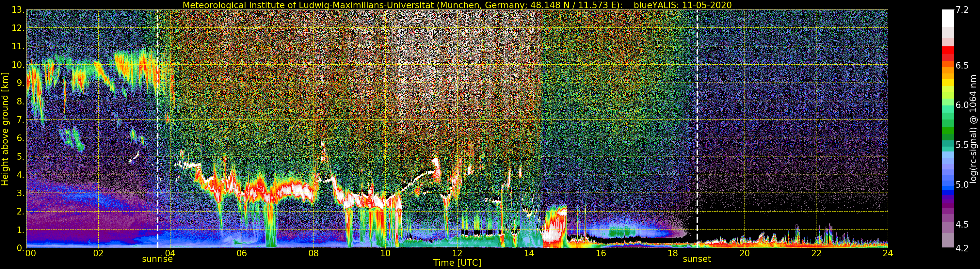Viewport: 980px width, 269px height.
Task: Click the "3." km tick on the height axis
Action: (20, 193)
